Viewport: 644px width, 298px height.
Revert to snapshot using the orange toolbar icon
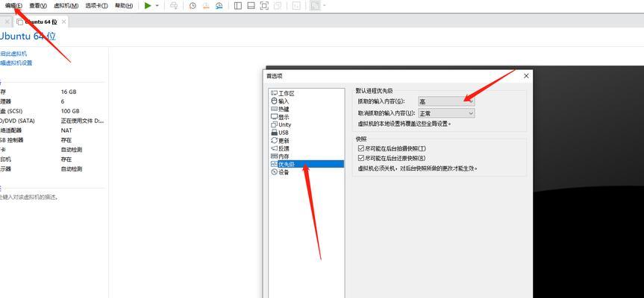(206, 6)
